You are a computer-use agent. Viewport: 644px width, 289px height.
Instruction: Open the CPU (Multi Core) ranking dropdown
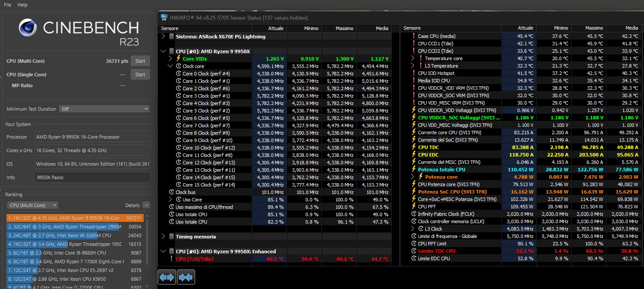point(33,205)
